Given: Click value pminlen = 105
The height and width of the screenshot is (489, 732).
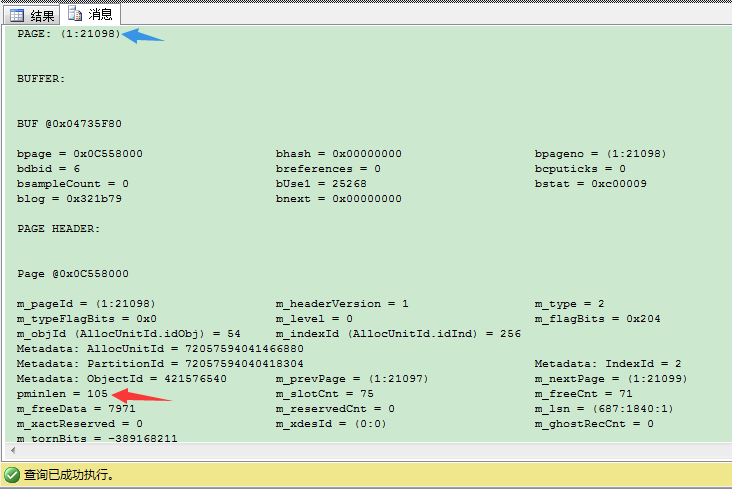Looking at the screenshot, I should (x=63, y=393).
